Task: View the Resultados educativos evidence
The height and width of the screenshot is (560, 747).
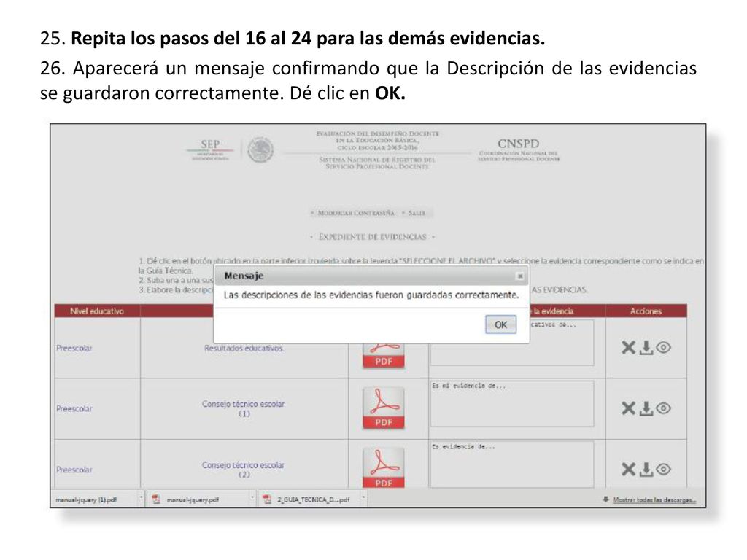Action: (x=663, y=348)
